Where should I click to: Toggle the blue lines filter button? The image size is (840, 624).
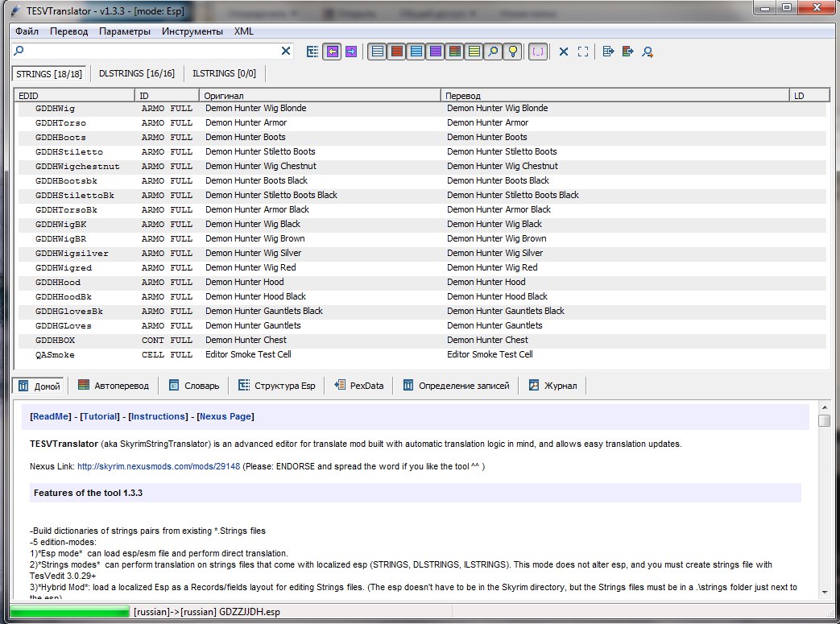(416, 52)
